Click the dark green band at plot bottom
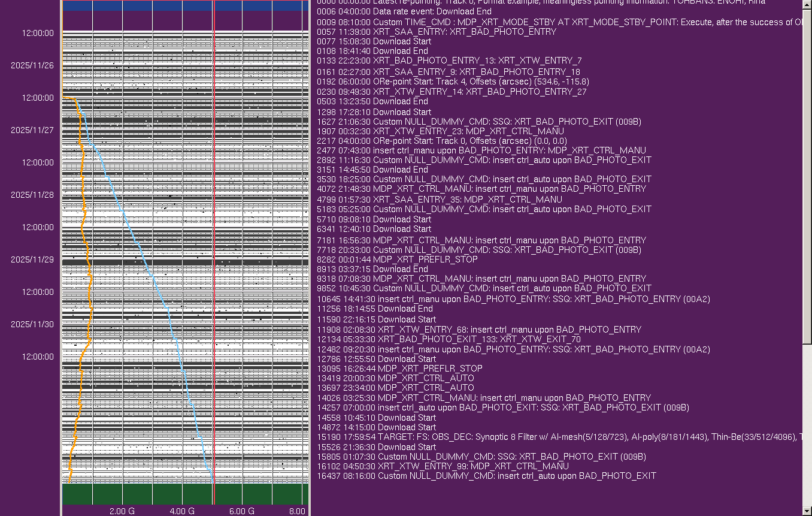 pos(186,494)
